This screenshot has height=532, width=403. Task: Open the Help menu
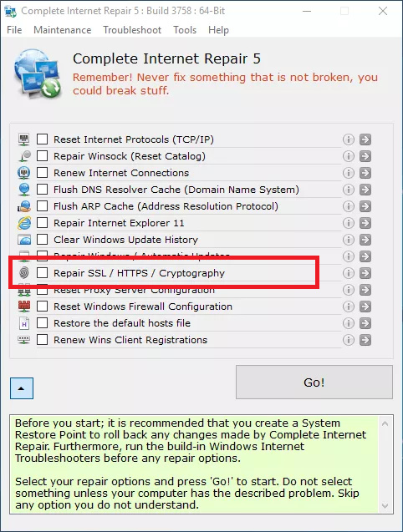(218, 30)
